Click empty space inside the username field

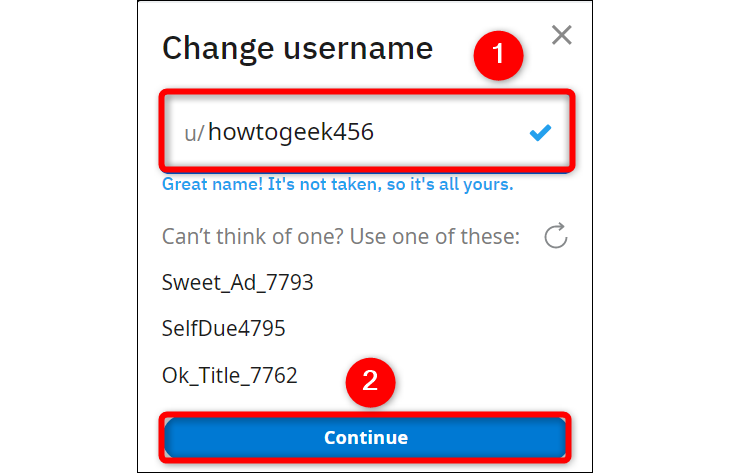450,132
